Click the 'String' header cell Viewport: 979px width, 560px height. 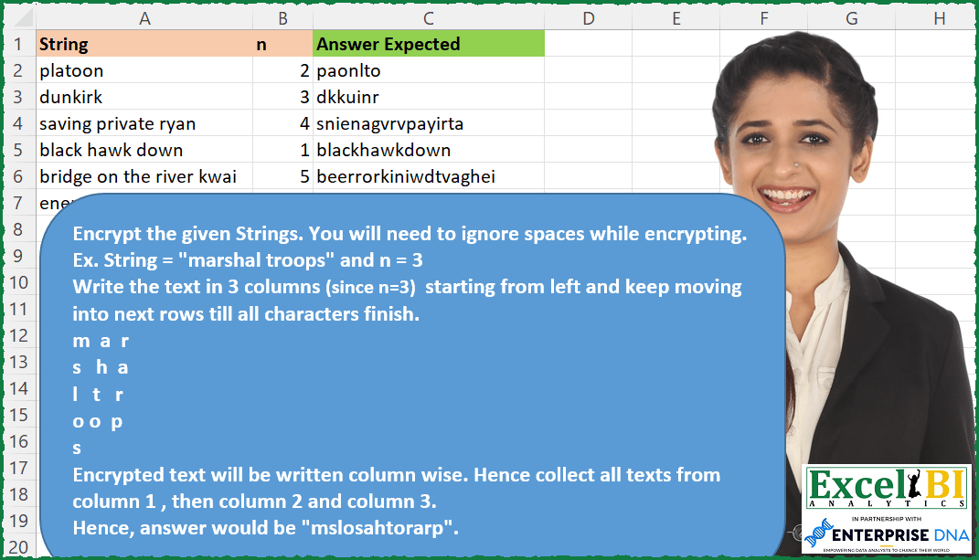(144, 44)
